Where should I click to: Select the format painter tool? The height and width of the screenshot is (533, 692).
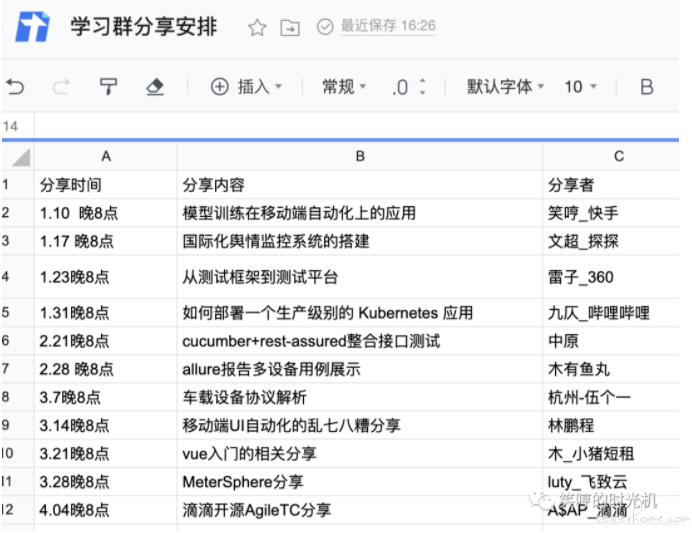point(108,86)
